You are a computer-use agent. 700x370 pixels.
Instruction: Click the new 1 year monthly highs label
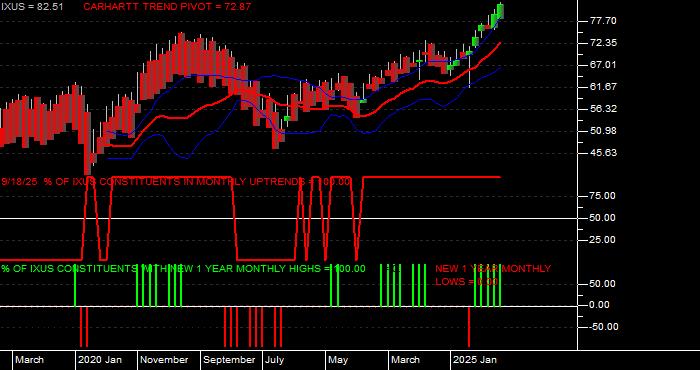click(x=183, y=269)
